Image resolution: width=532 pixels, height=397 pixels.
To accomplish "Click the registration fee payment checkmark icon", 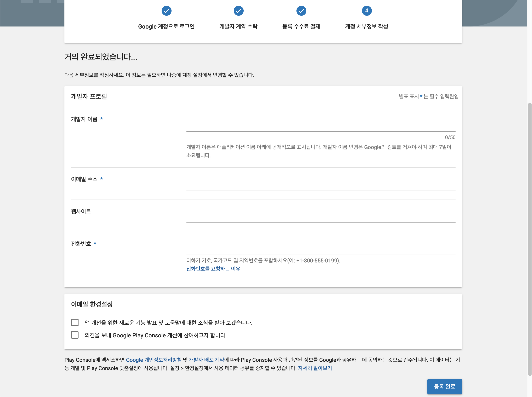I will 301,11.
